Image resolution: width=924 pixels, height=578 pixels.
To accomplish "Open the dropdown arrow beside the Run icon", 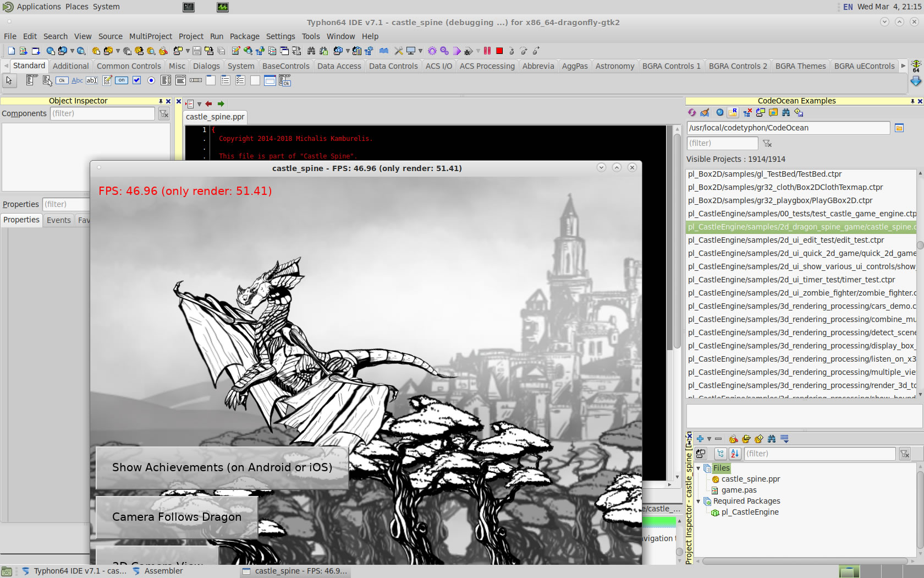I will tap(478, 51).
